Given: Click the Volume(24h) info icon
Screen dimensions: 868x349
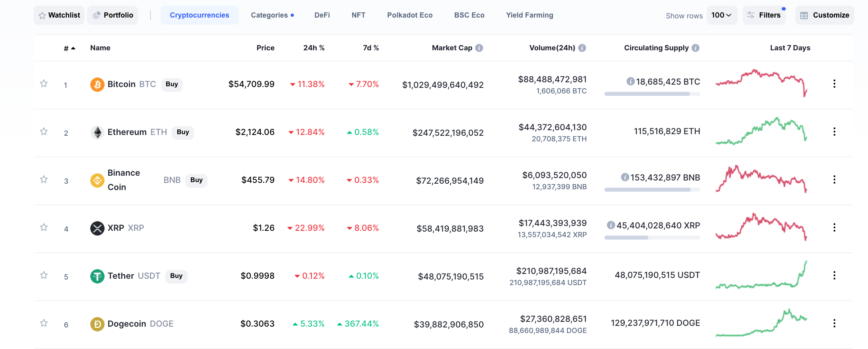Looking at the screenshot, I should [582, 48].
